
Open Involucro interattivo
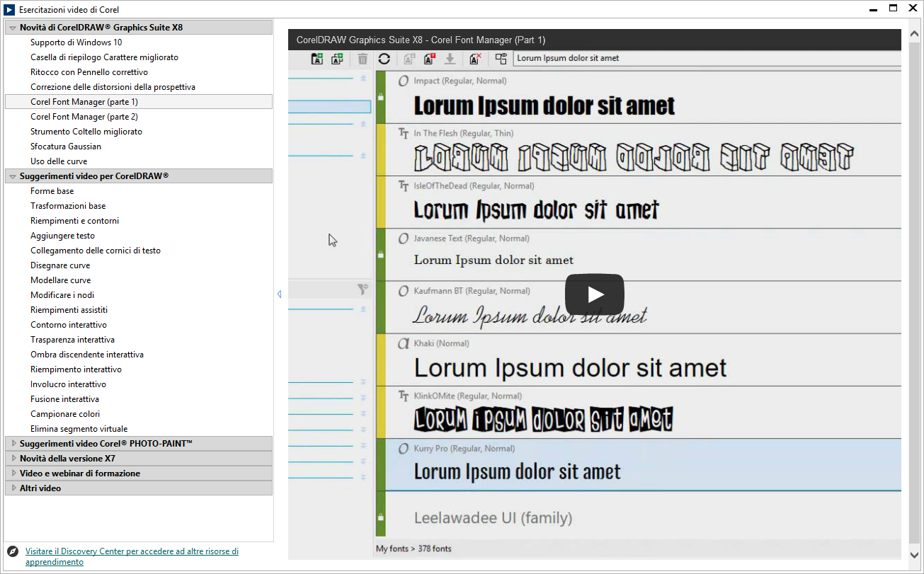click(x=68, y=384)
